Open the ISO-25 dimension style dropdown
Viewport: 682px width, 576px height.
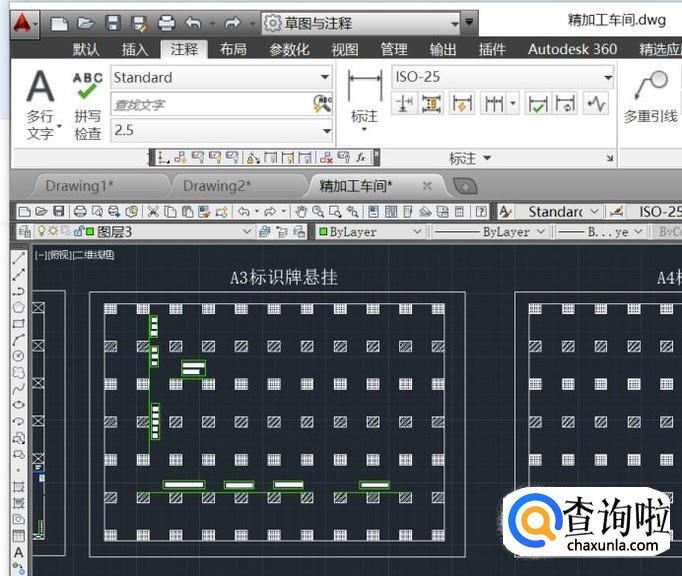pos(503,77)
